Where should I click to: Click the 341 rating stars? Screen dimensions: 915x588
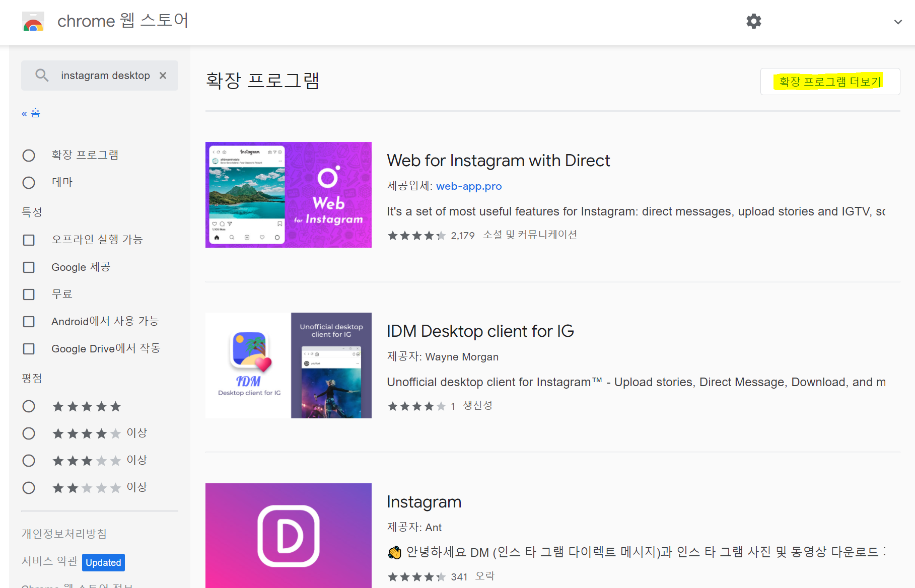pos(416,577)
